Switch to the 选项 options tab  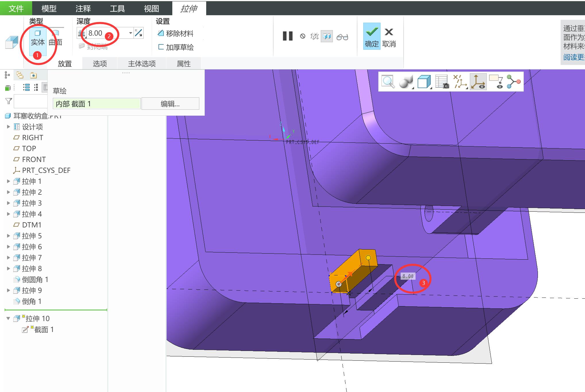click(100, 63)
